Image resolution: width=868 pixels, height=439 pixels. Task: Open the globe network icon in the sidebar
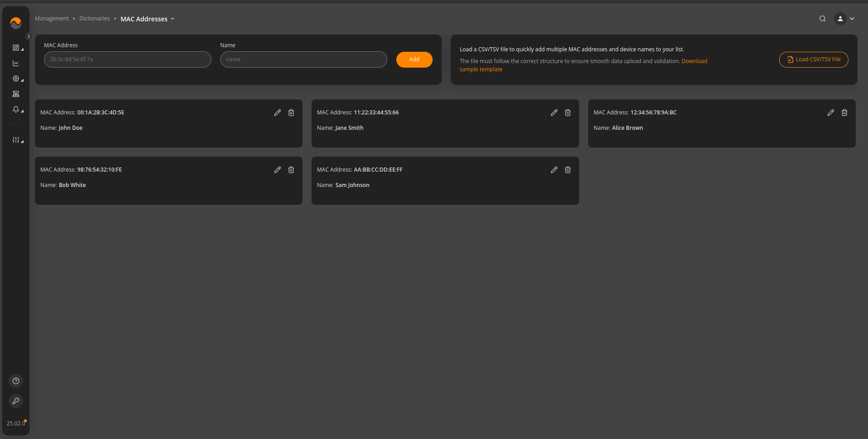(16, 79)
